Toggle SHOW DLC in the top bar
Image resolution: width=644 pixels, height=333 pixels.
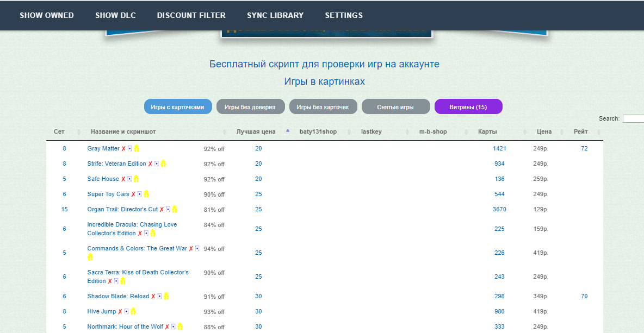pyautogui.click(x=115, y=16)
